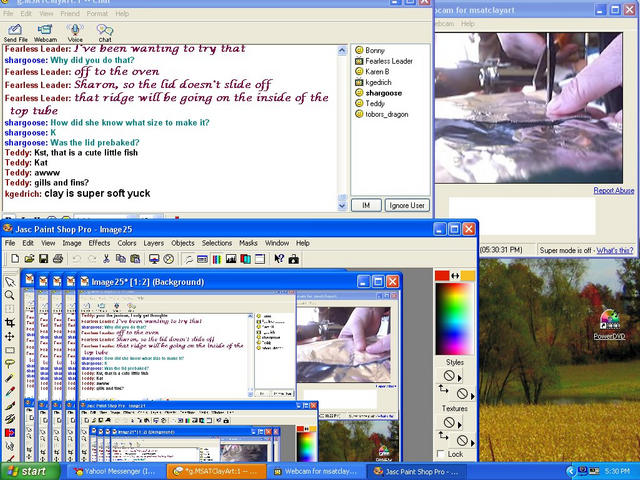The image size is (640, 480).
Task: Expand foreground Textures flyout arrow
Action: (460, 425)
